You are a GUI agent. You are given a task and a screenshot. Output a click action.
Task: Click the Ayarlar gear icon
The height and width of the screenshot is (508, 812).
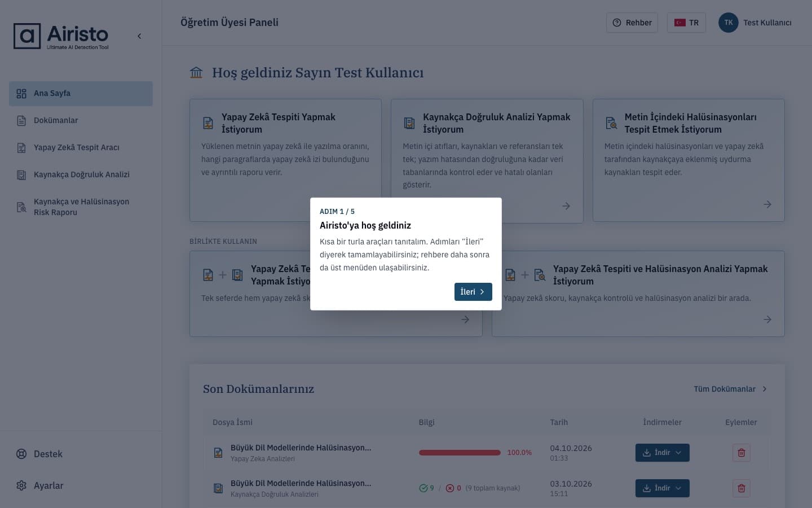click(21, 485)
